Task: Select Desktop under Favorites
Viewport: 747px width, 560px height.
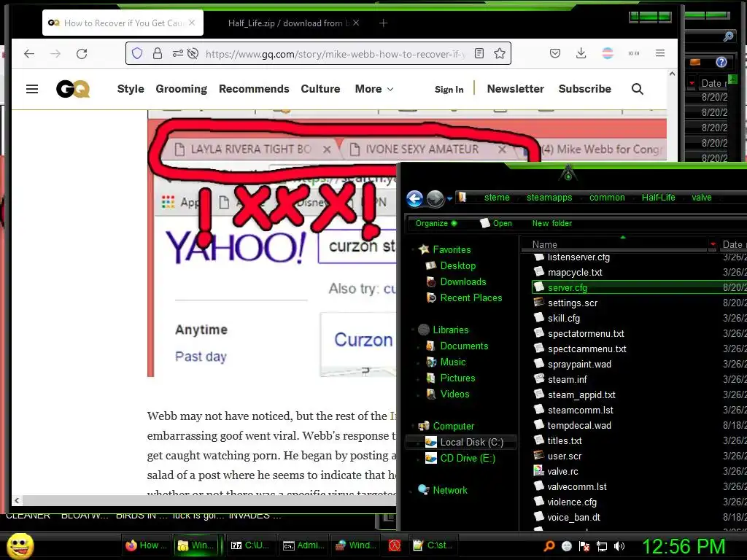Action: pos(457,265)
